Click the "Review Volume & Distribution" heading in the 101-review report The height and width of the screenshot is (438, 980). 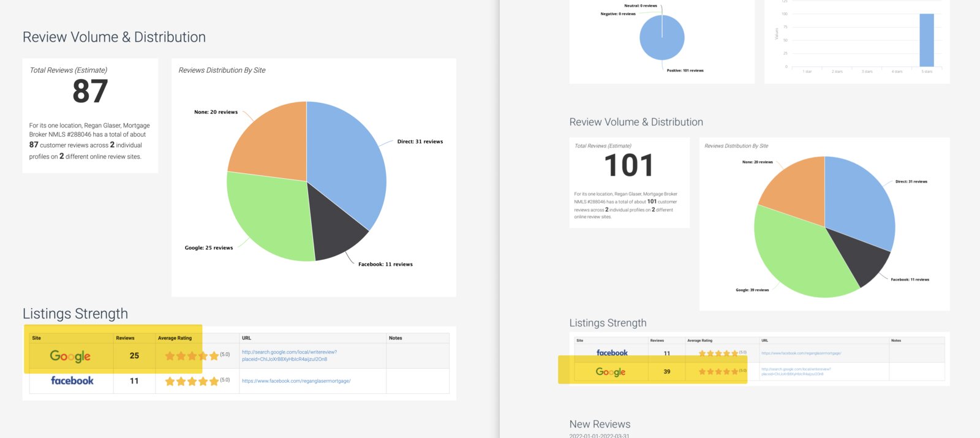point(636,122)
